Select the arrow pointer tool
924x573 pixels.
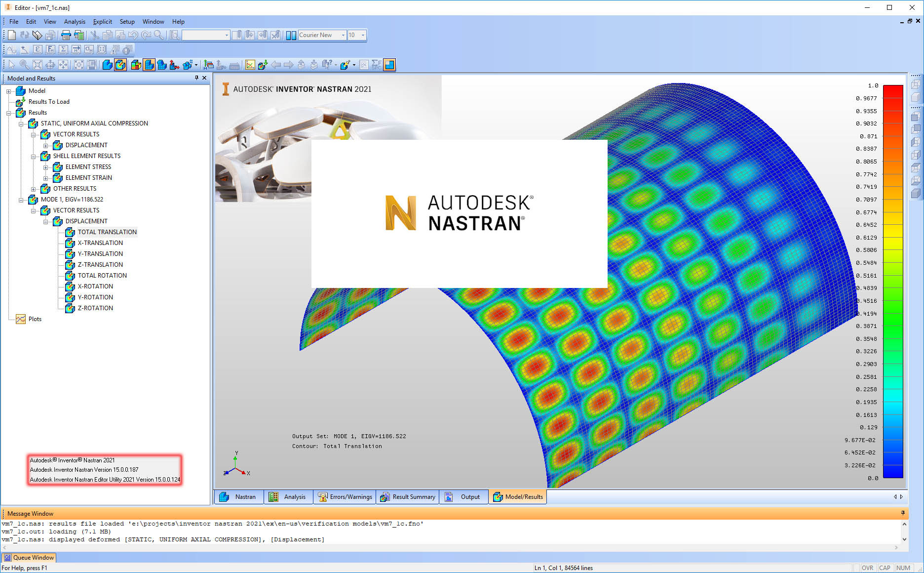[x=11, y=65]
